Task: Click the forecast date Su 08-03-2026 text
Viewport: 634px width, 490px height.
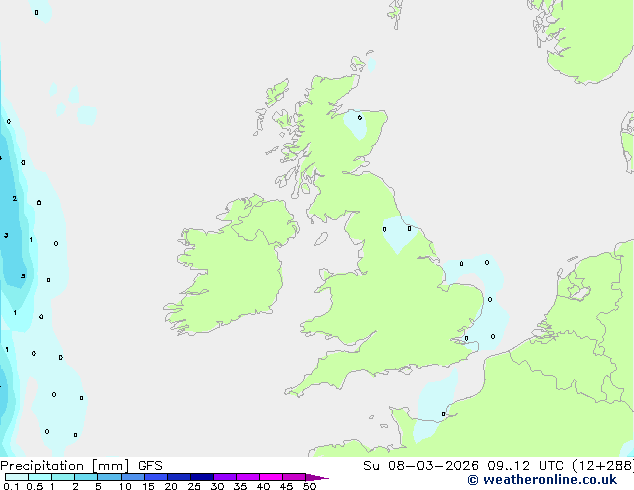Action: pyautogui.click(x=421, y=466)
